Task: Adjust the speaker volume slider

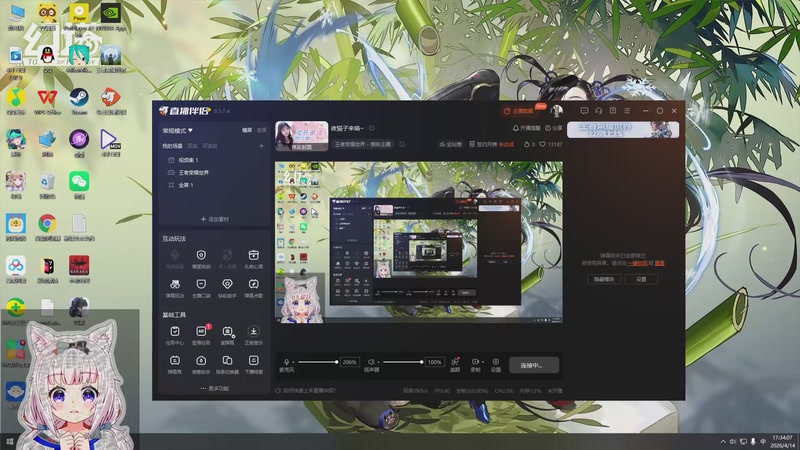Action: pos(403,362)
